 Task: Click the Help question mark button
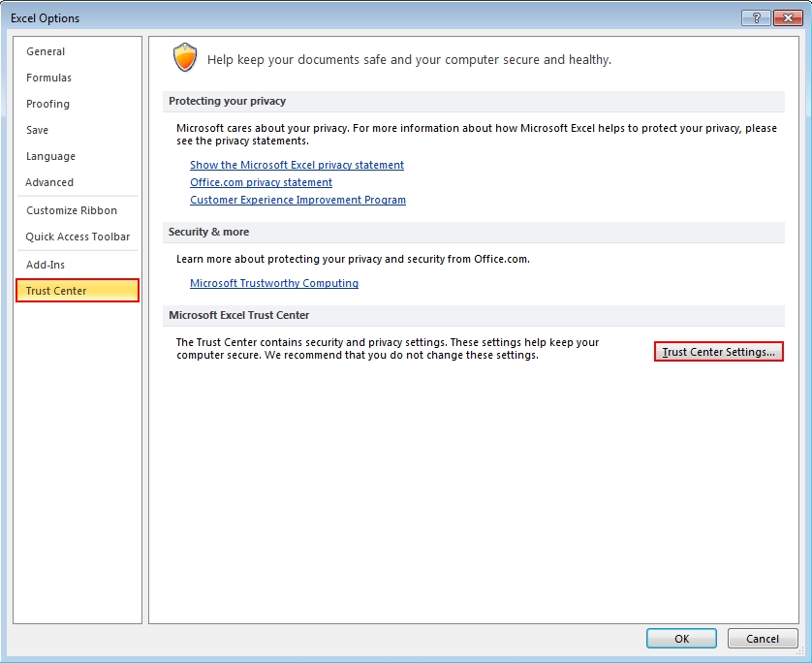[755, 18]
